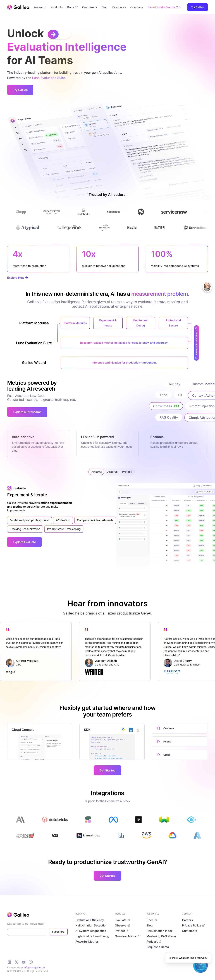The width and height of the screenshot is (215, 980).
Task: Click the Explore Evaluate button
Action: pyautogui.click(x=24, y=542)
